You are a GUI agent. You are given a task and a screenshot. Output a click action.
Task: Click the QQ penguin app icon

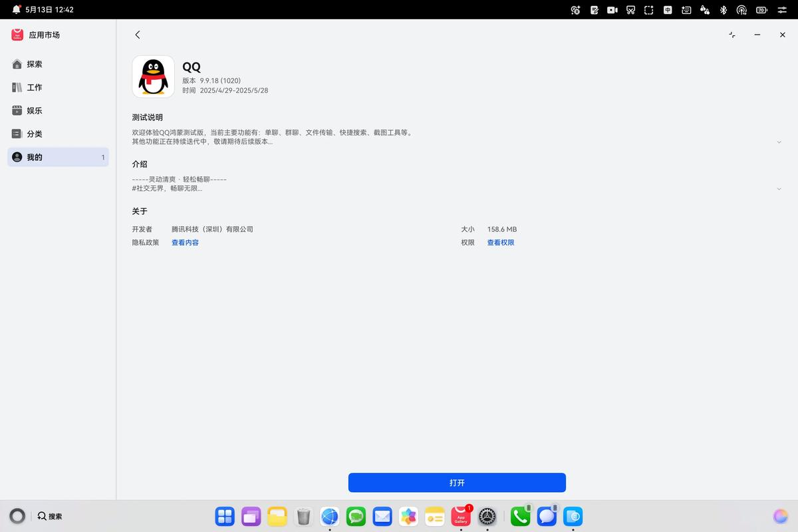click(x=153, y=76)
